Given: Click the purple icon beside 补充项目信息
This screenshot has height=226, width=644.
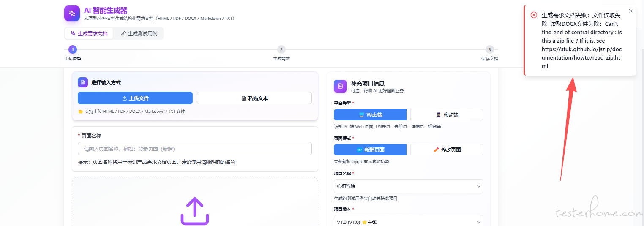Looking at the screenshot, I should 340,86.
